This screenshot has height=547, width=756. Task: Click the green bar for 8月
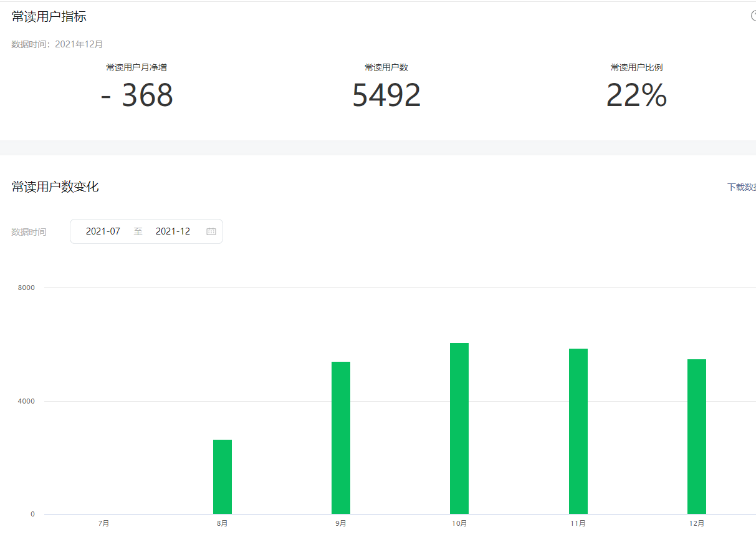coord(222,477)
